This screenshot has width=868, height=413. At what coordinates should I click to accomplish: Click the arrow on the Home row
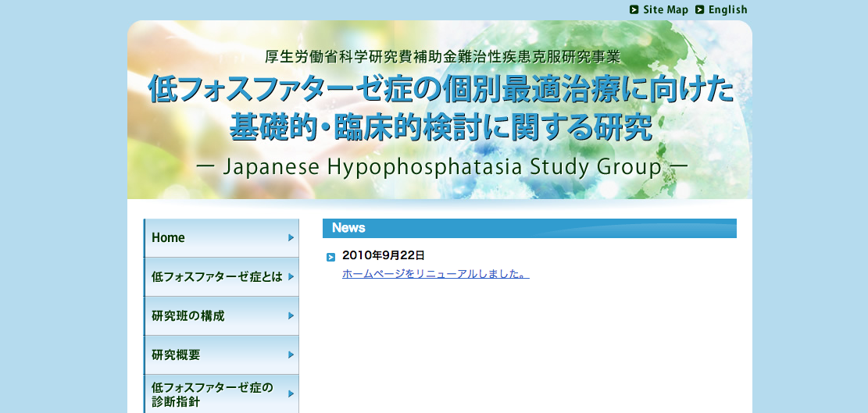(x=291, y=238)
